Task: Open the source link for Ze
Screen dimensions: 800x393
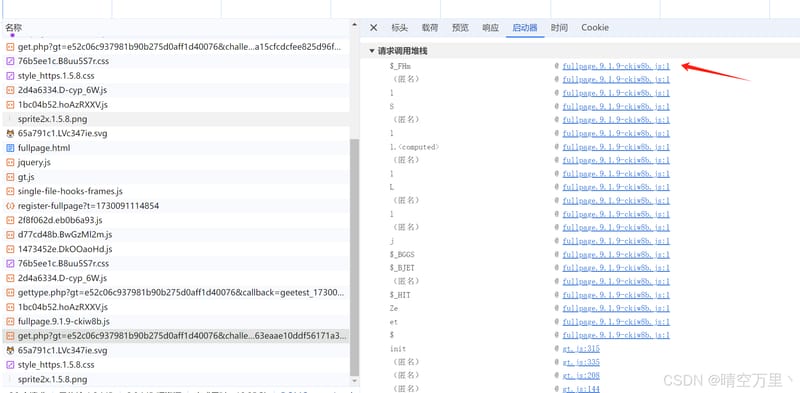Action: pos(616,308)
